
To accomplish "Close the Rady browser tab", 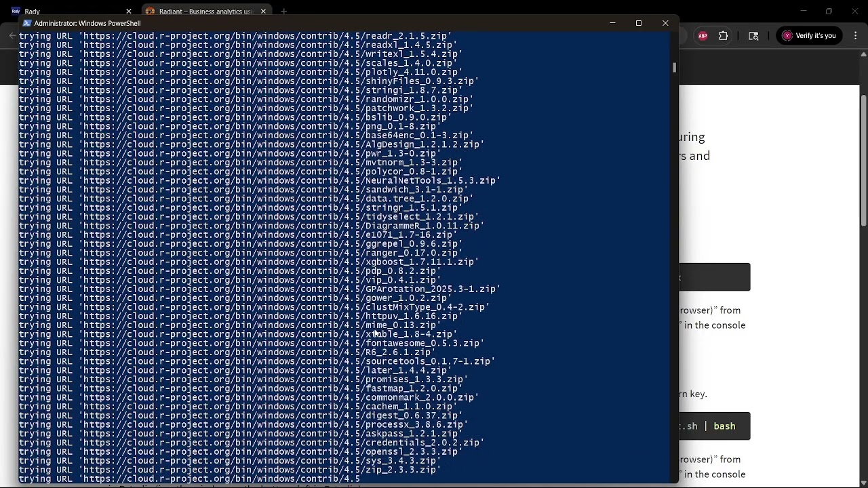I will tap(129, 12).
